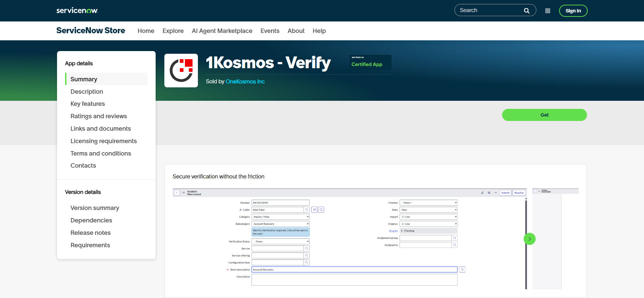
Task: Click the "App details" heading
Action: (79, 63)
